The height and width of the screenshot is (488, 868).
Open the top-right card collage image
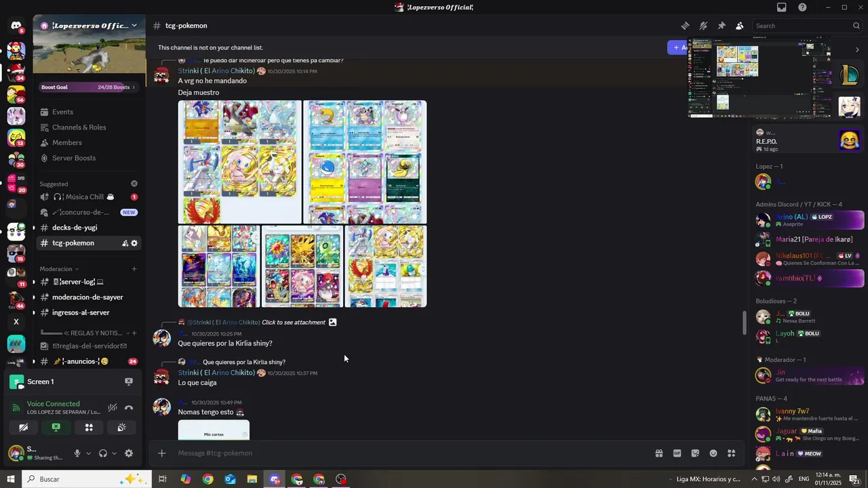pos(365,162)
